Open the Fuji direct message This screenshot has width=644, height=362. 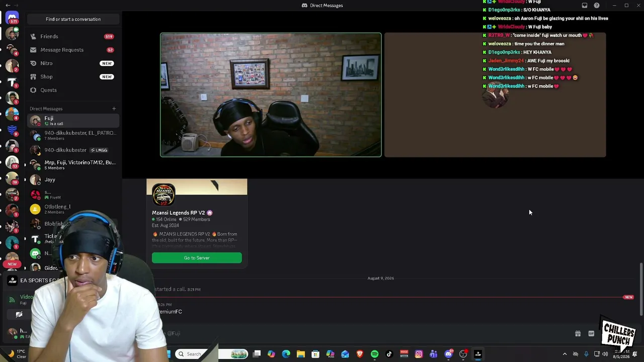click(x=73, y=121)
